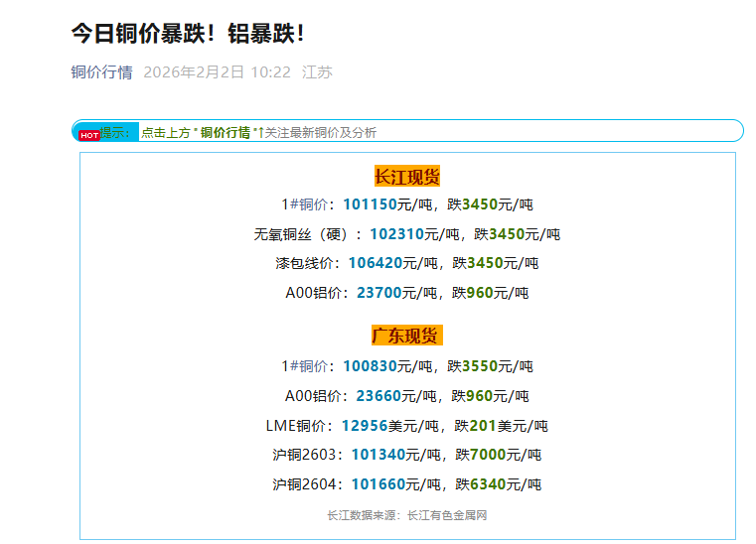The height and width of the screenshot is (544, 756).
Task: Open the 铜价行情 account link
Action: [101, 71]
